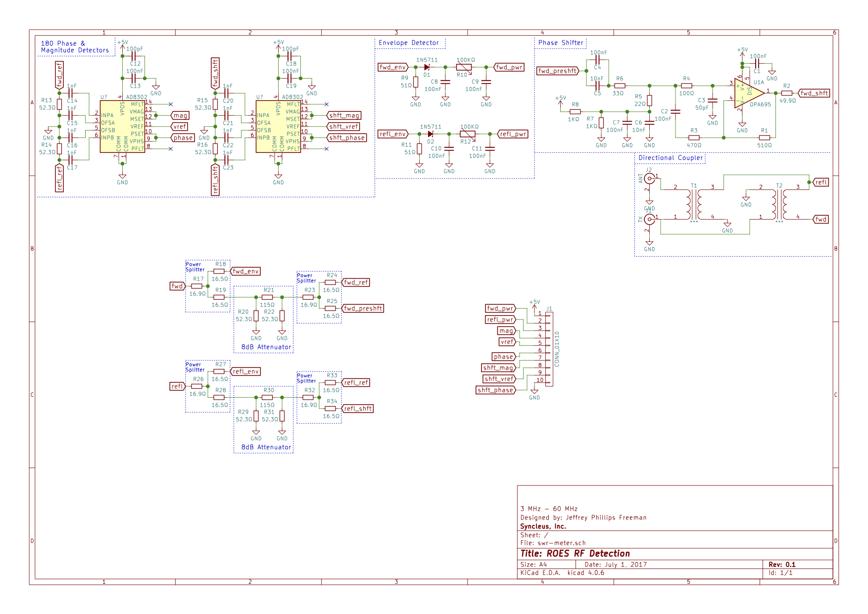Select '180 Phase & Magnitude Detectors' heading
The width and height of the screenshot is (868, 614).
click(x=75, y=47)
